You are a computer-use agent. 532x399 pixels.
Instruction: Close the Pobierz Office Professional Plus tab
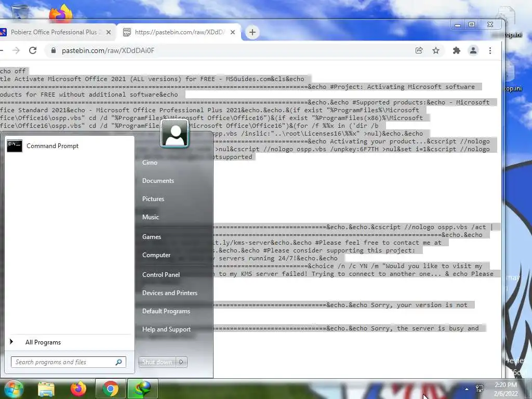point(109,32)
